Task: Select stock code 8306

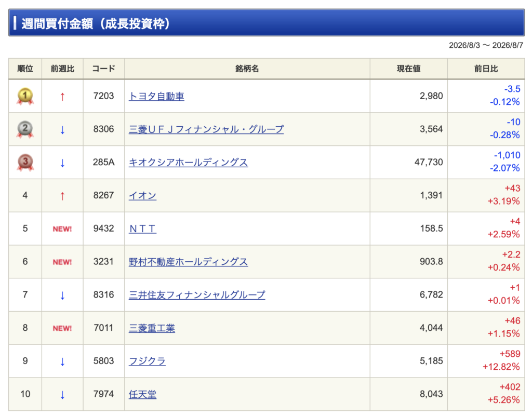Action: (104, 129)
